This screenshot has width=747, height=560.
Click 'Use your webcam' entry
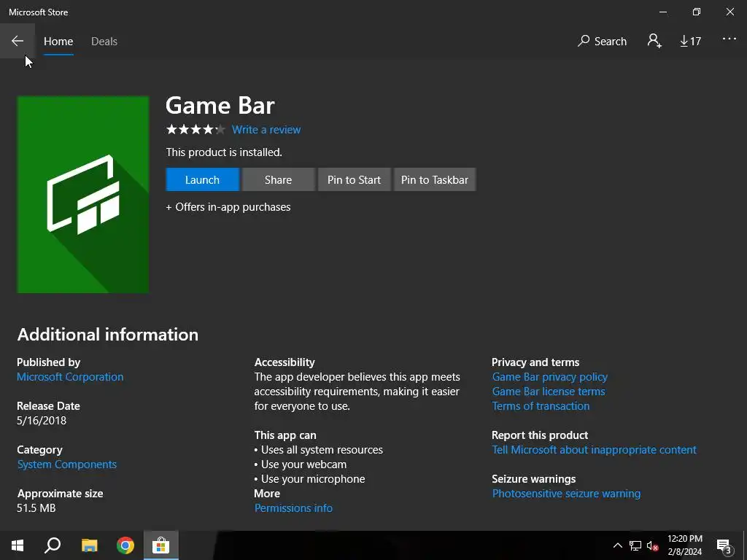(x=300, y=464)
